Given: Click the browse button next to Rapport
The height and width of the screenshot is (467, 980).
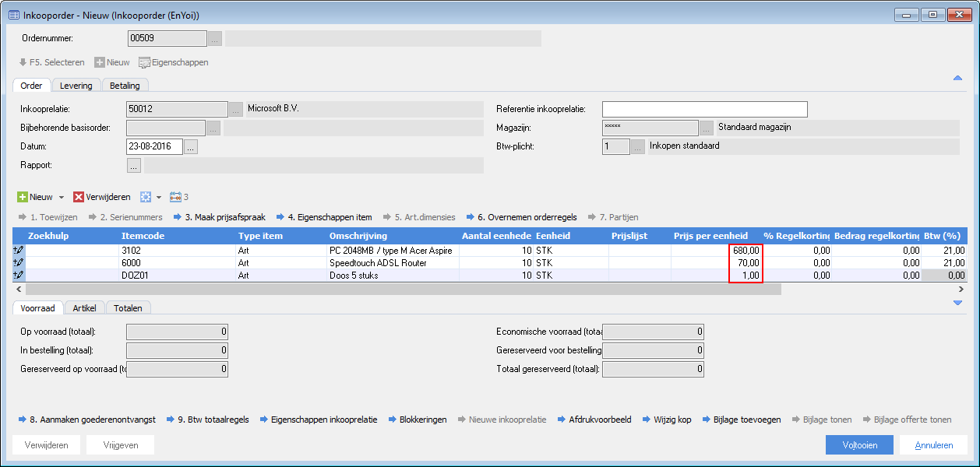Looking at the screenshot, I should tap(134, 165).
